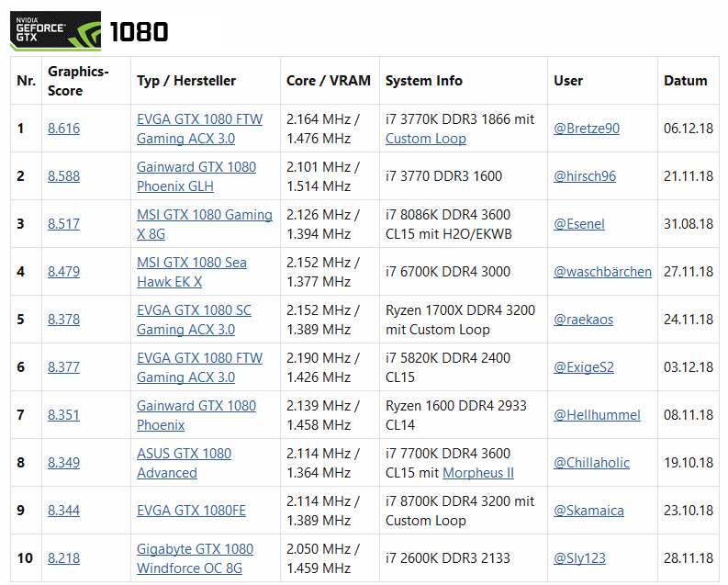Screen dimensions: 728x585
Task: Open the EVGA GTX 1080 FTW link in row 1
Action: (x=199, y=129)
